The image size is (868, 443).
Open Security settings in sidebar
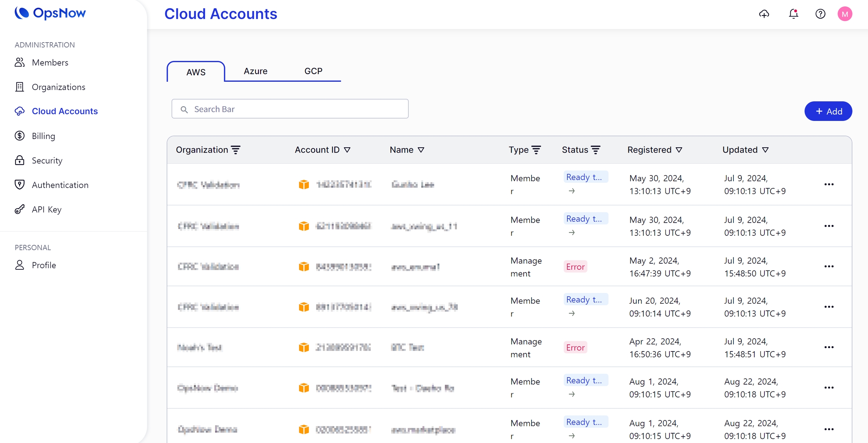tap(47, 160)
